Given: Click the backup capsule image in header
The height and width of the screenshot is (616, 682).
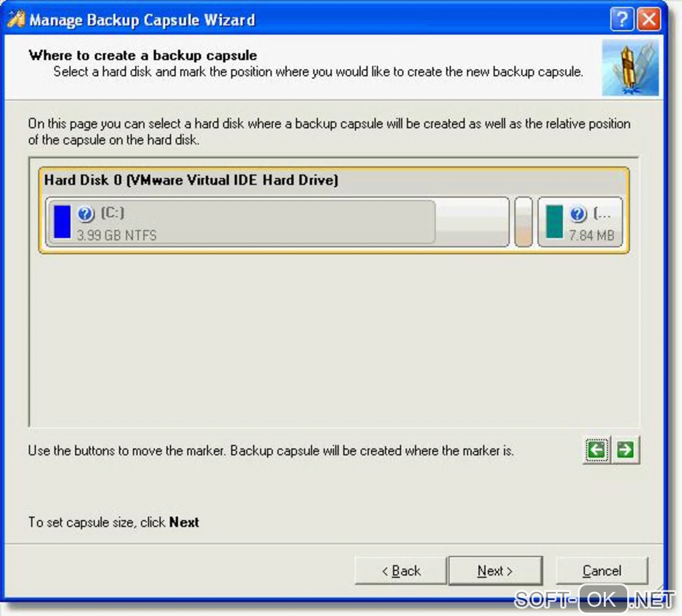Looking at the screenshot, I should click(631, 68).
